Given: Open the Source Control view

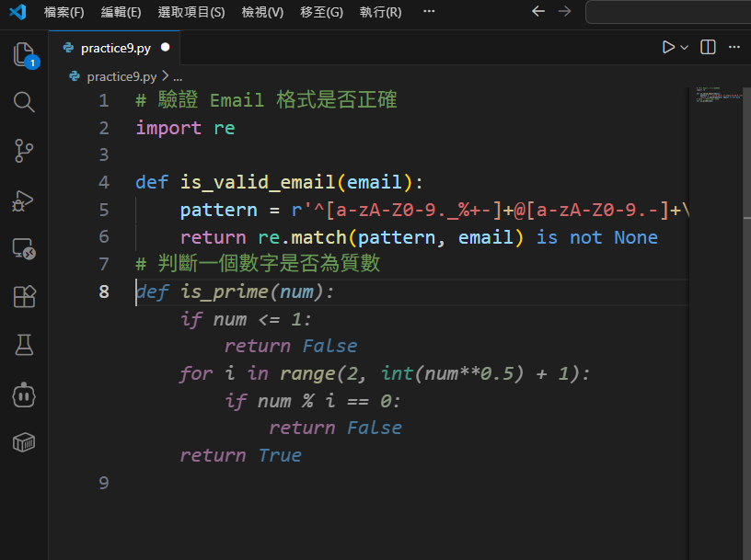Looking at the screenshot, I should click(24, 151).
